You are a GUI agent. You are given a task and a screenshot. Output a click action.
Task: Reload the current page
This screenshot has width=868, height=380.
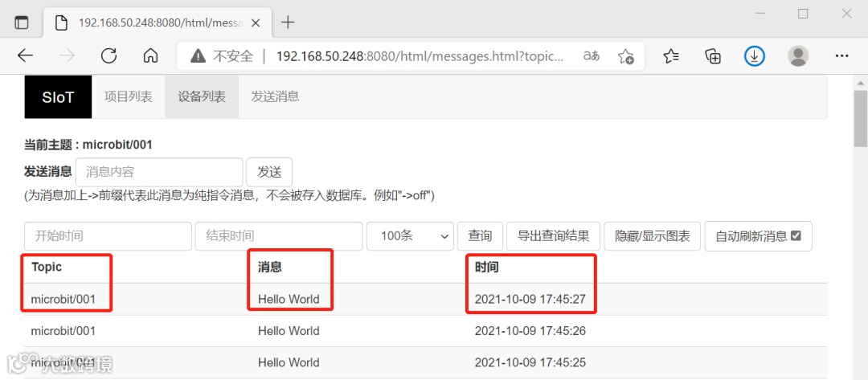pyautogui.click(x=109, y=56)
